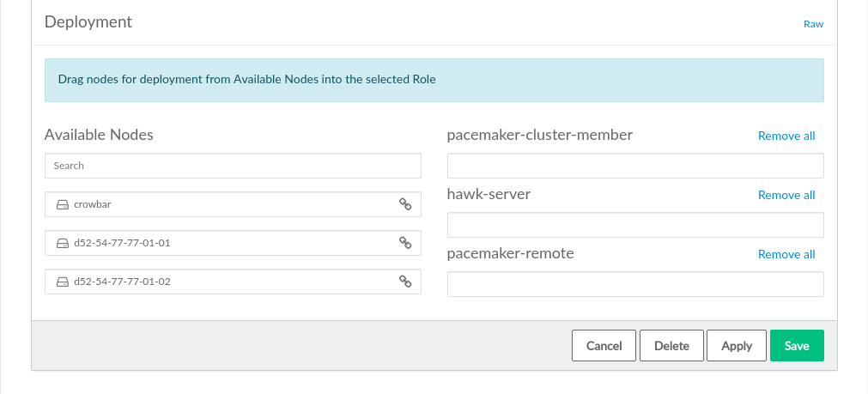868x394 pixels.
Task: Remove all nodes from pacemaker-remote role
Action: 786,254
